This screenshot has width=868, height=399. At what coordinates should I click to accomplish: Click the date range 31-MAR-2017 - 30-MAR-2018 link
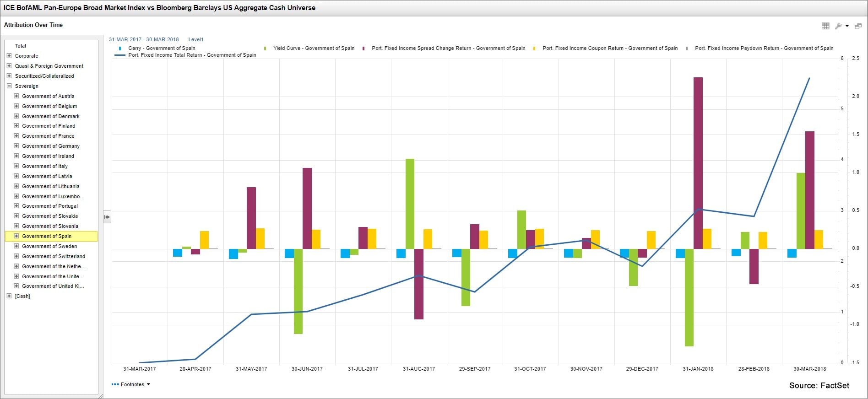click(x=144, y=39)
